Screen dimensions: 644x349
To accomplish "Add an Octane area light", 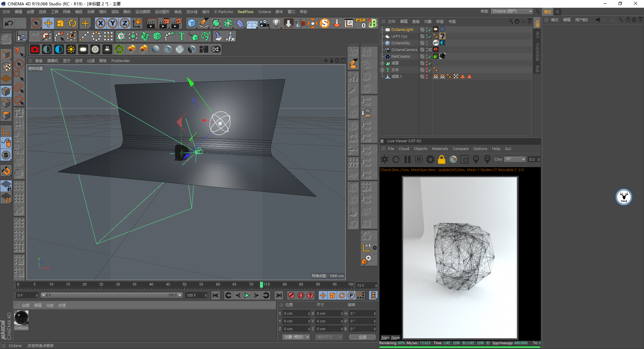I will 83,49.
